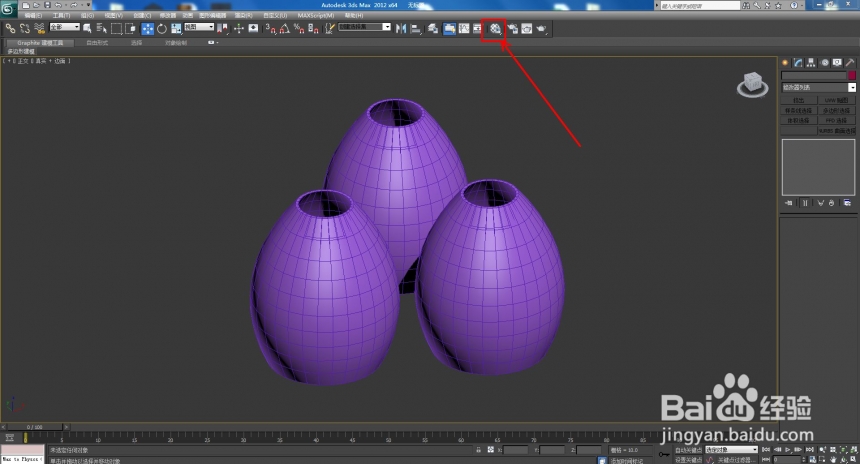Click the Edit Named Selection Sets icon
The height and width of the screenshot is (464, 860).
click(330, 28)
